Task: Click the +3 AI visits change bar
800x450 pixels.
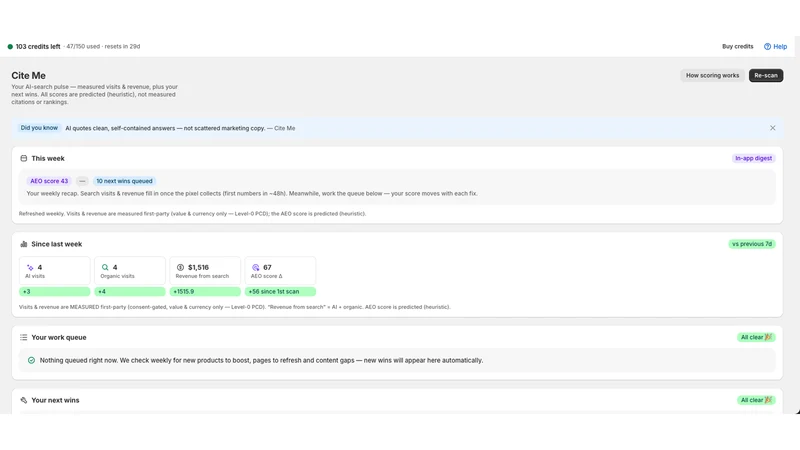Action: 55,291
